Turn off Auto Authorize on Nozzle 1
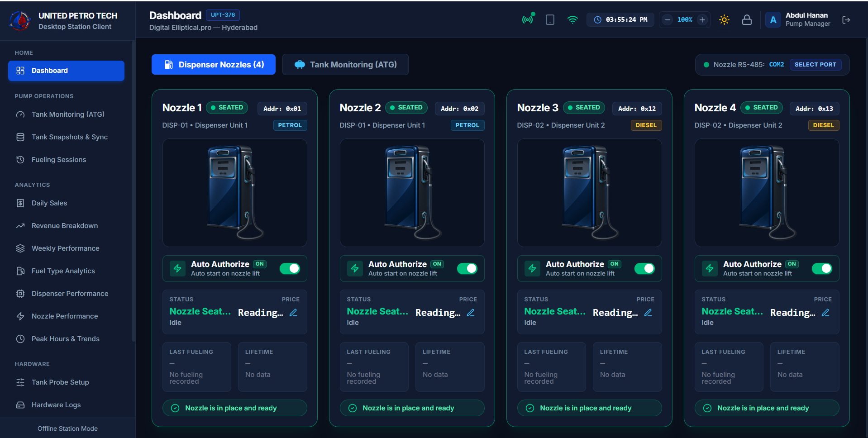This screenshot has height=438, width=868. [x=290, y=269]
